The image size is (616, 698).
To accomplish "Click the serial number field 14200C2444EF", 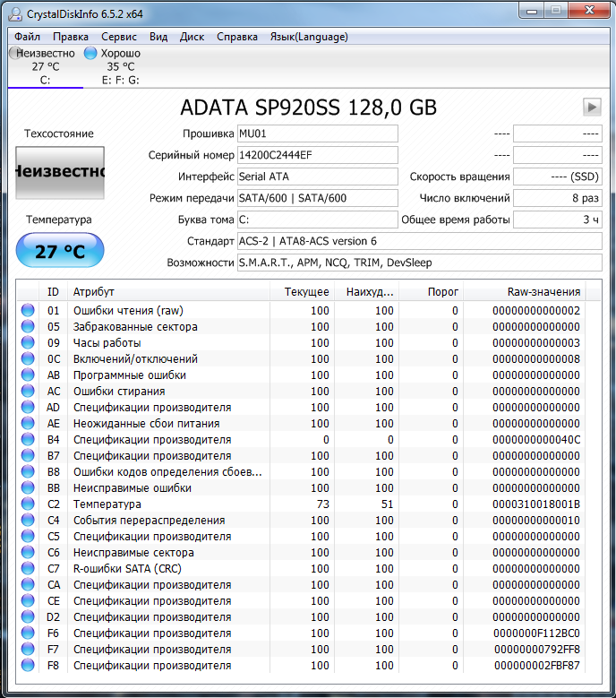I will (x=318, y=155).
